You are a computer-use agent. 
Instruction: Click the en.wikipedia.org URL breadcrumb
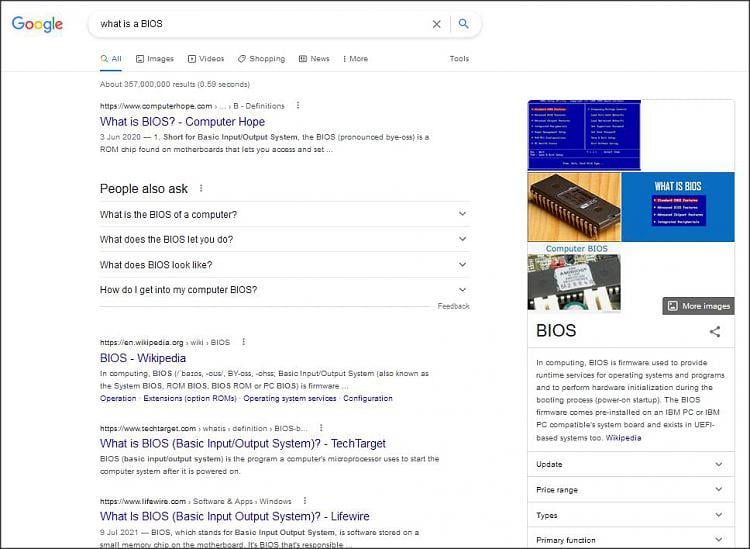[x=165, y=342]
